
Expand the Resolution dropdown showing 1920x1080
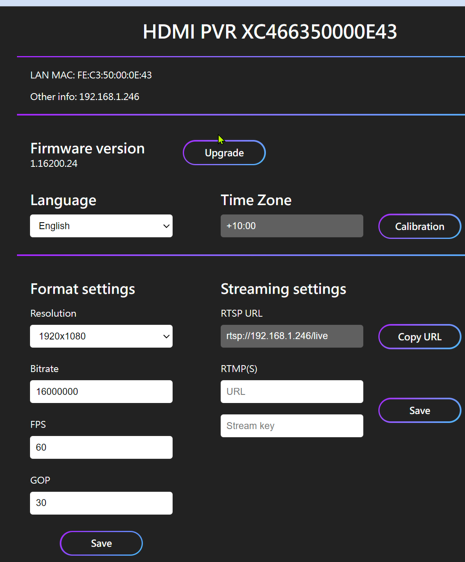click(x=101, y=336)
